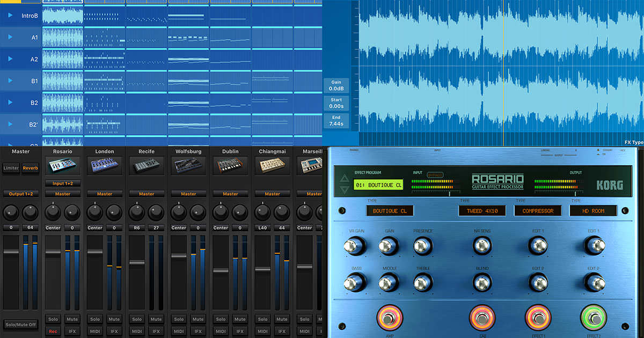
Task: Open MIDI settings for the London track
Action: pyautogui.click(x=94, y=332)
